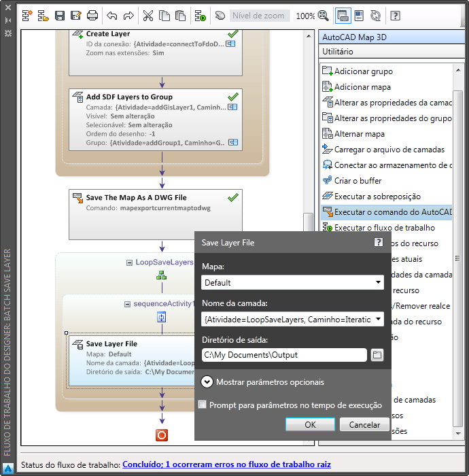Copy the selected activity
Image resolution: width=469 pixels, height=476 pixels.
point(164,16)
